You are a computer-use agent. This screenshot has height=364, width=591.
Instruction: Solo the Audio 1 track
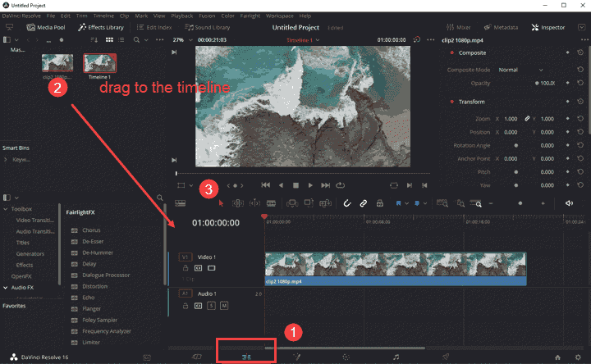pos(212,306)
